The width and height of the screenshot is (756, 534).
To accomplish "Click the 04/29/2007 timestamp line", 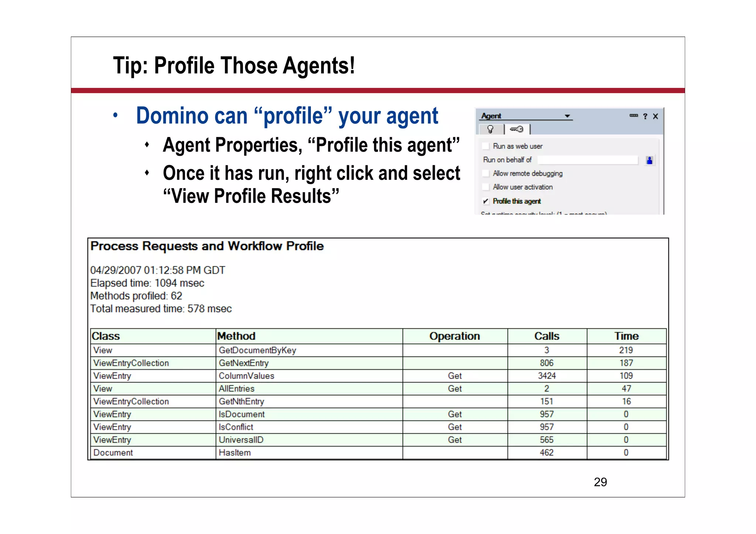I will 158,270.
